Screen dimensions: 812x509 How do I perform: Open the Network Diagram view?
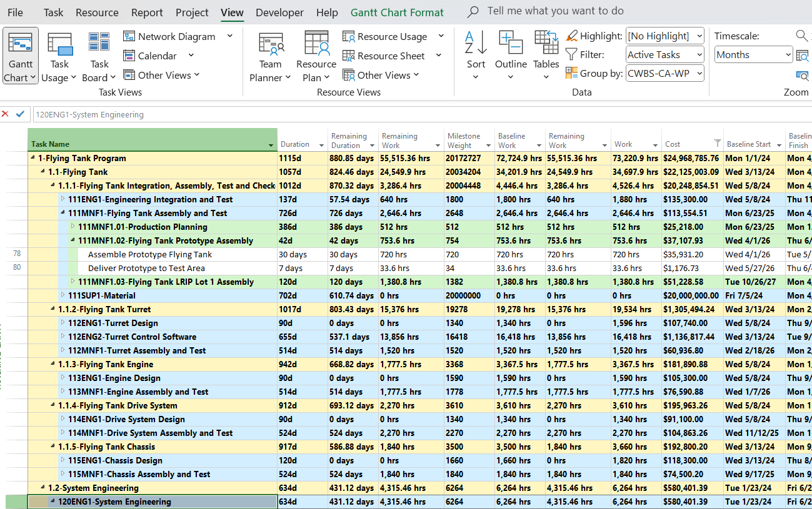pyautogui.click(x=169, y=36)
